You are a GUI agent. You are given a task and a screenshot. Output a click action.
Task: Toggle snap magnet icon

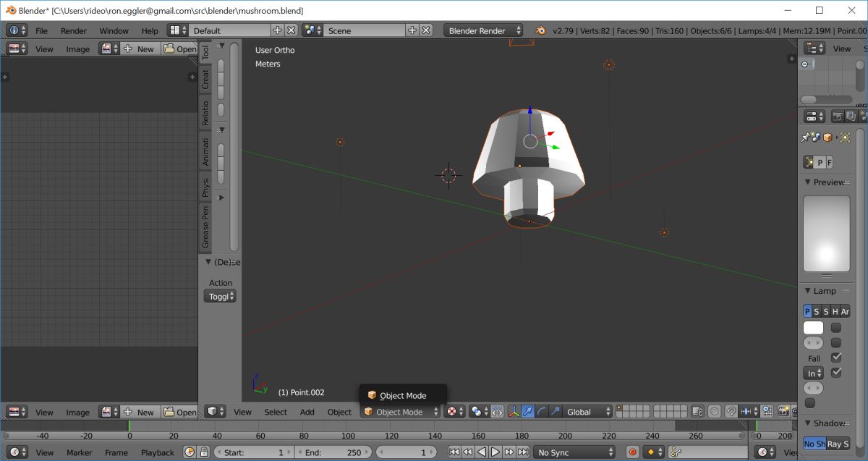click(x=731, y=411)
